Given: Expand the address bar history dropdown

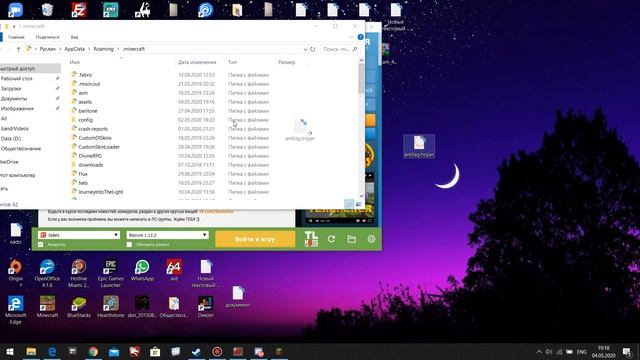Looking at the screenshot, I should coord(305,49).
